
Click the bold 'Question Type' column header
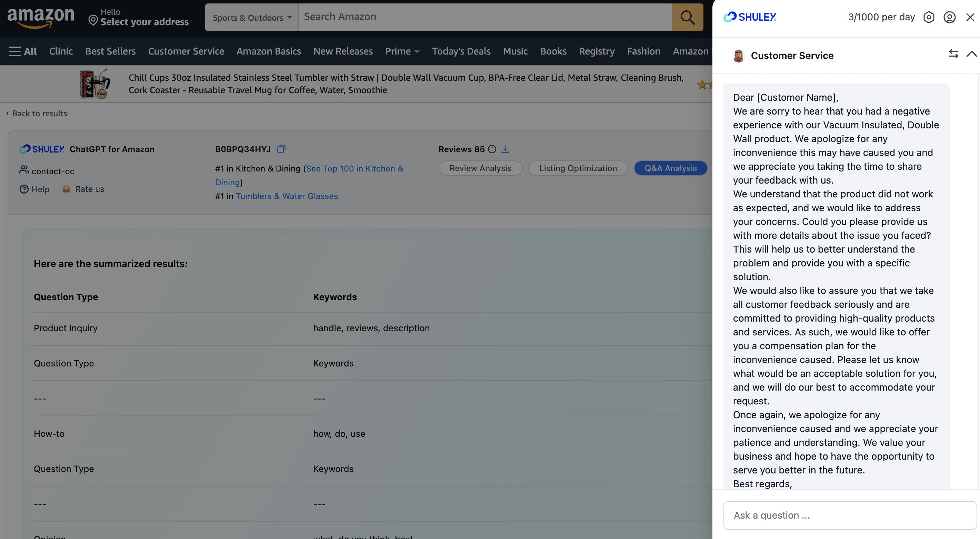(x=66, y=297)
